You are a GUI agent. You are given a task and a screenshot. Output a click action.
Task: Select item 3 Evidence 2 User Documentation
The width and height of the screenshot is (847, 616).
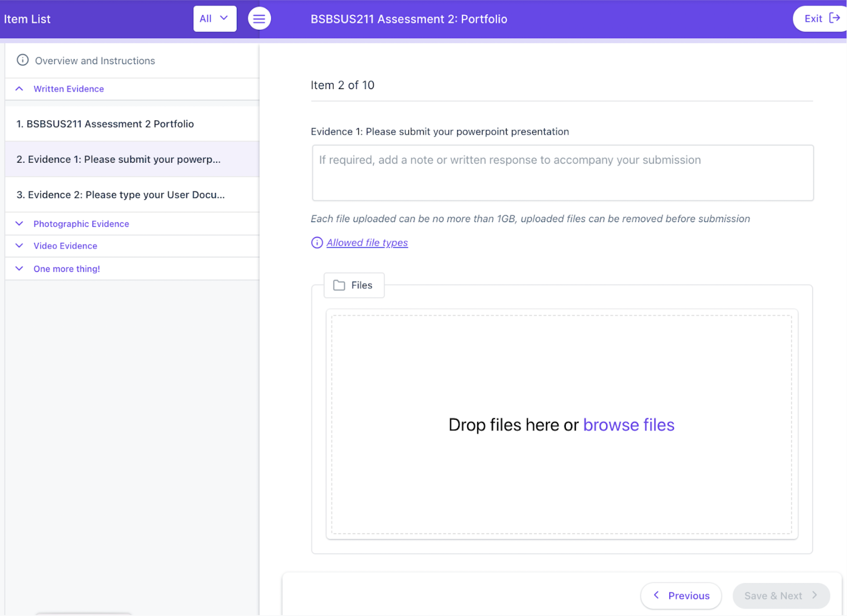(132, 195)
